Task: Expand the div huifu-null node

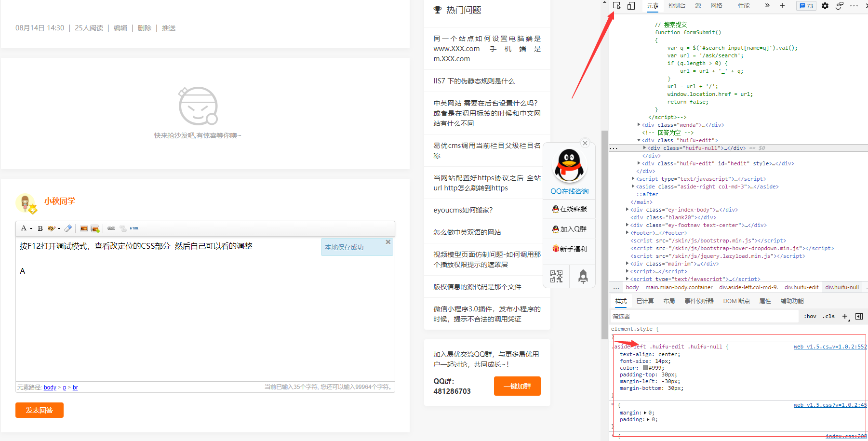Action: [644, 148]
